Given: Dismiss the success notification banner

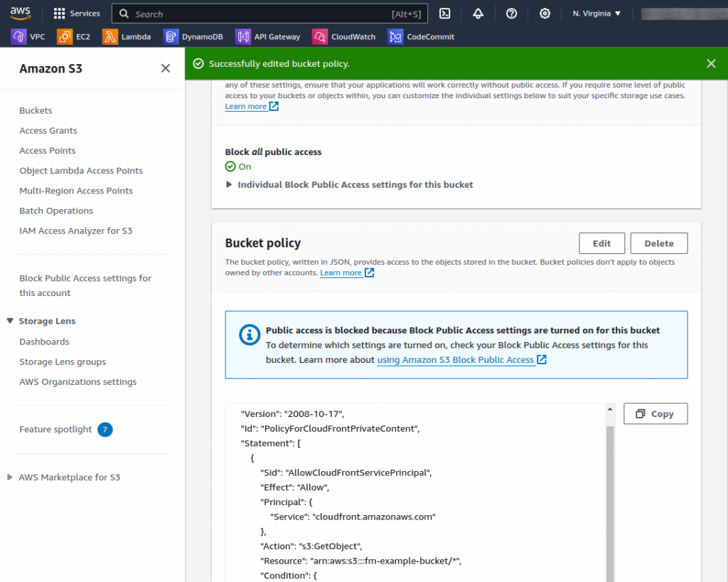Looking at the screenshot, I should coord(711,63).
